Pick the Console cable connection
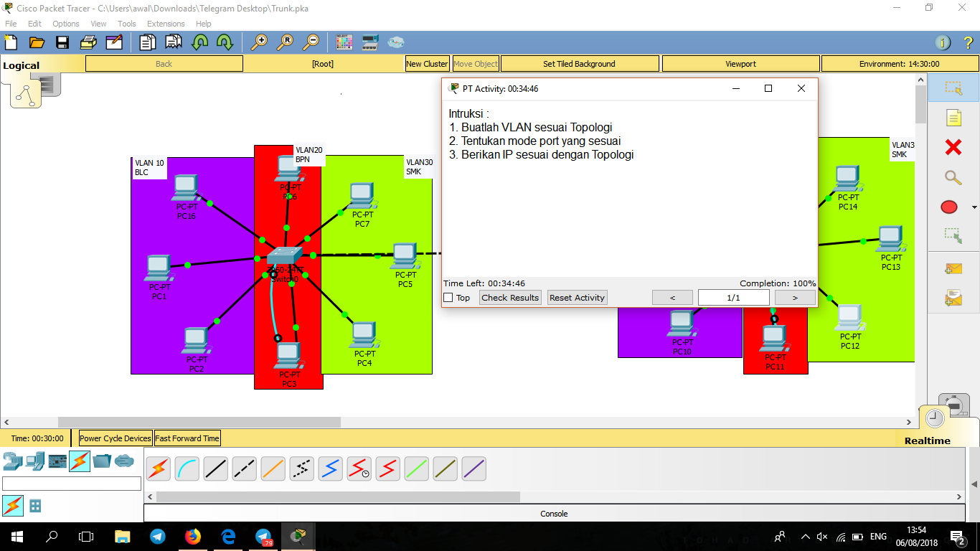This screenshot has height=551, width=980. coord(187,468)
